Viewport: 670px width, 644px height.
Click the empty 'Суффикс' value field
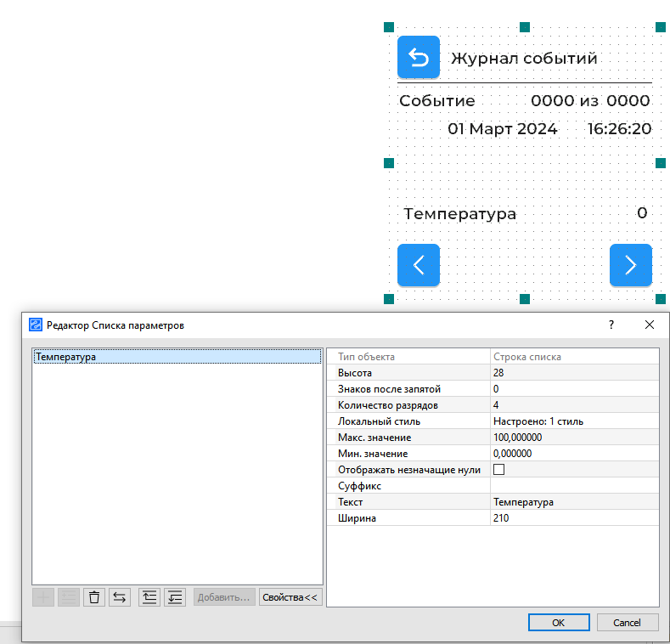[x=573, y=486]
